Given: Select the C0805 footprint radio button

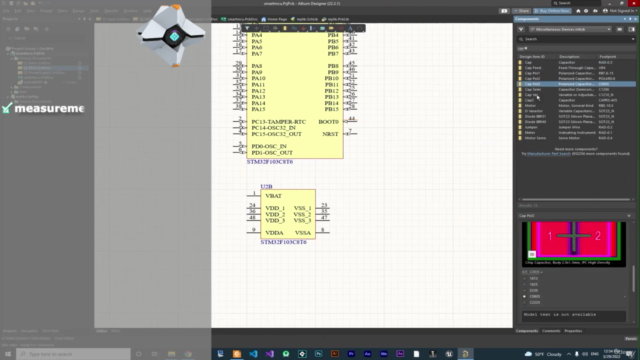Looking at the screenshot, I should tap(524, 297).
